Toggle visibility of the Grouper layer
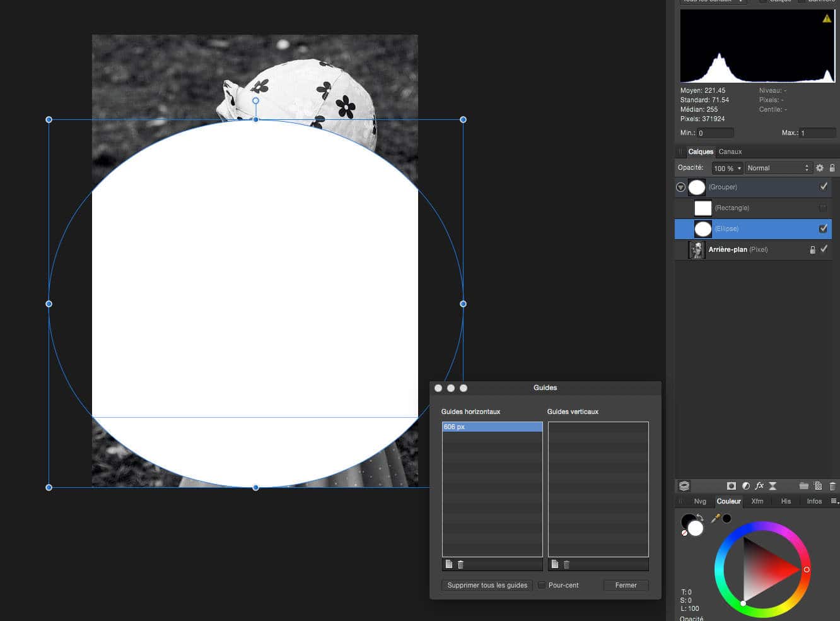 click(x=823, y=186)
